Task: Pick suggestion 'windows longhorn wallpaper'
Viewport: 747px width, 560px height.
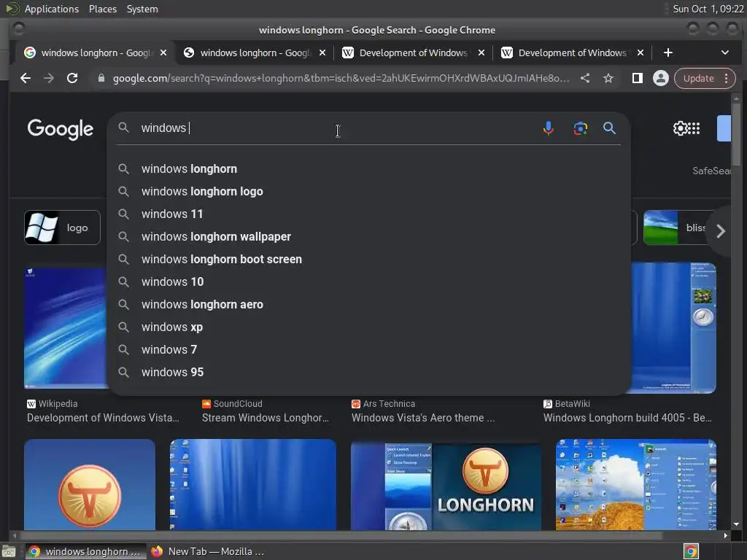Action: click(369, 237)
